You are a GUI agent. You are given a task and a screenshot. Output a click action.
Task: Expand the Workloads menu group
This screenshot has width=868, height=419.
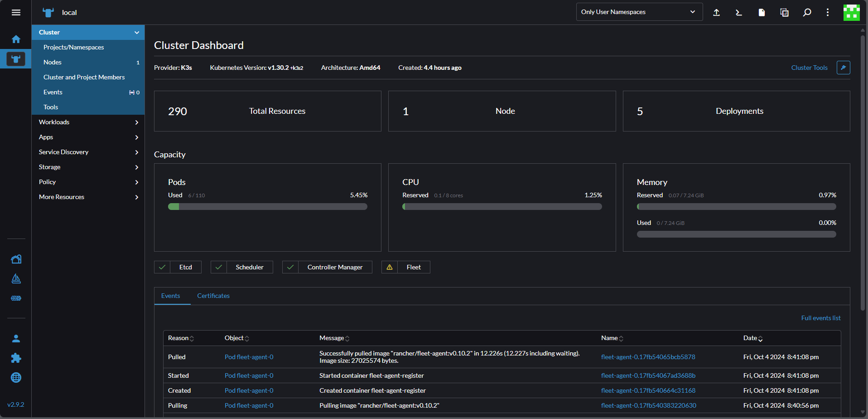pos(88,122)
